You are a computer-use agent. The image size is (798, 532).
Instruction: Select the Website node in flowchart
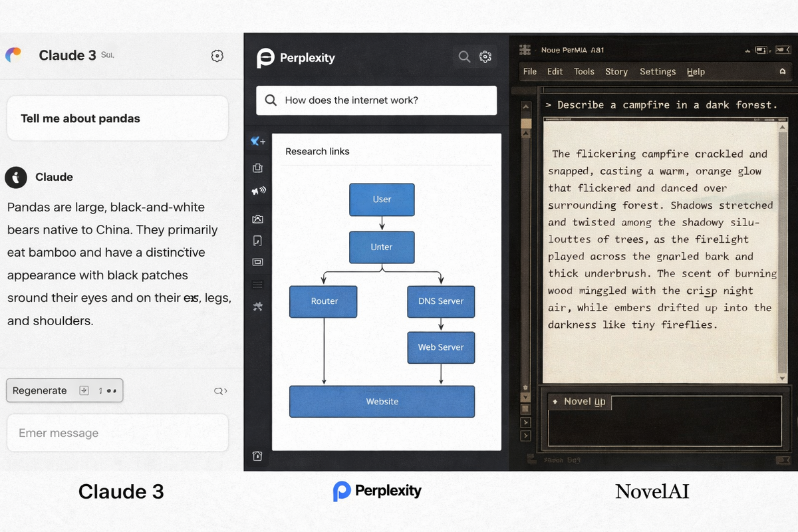point(382,402)
